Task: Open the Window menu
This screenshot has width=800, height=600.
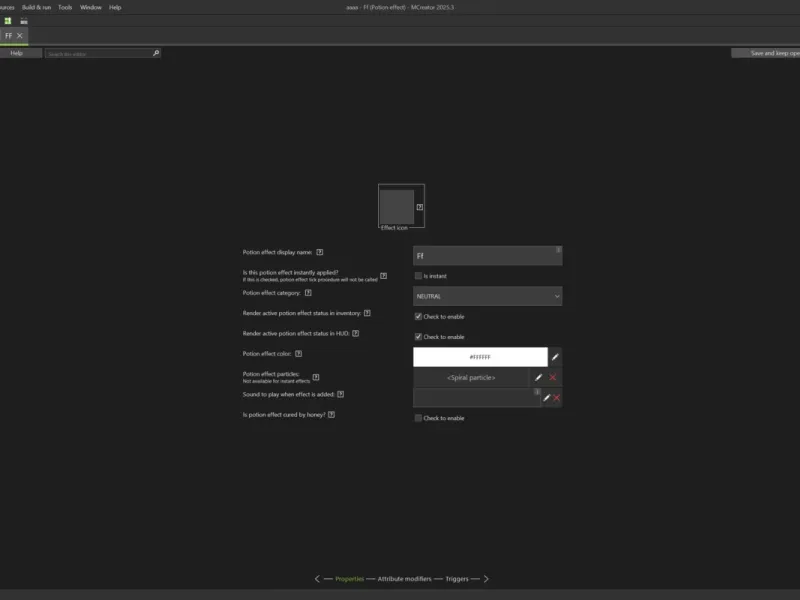Action: click(x=91, y=7)
